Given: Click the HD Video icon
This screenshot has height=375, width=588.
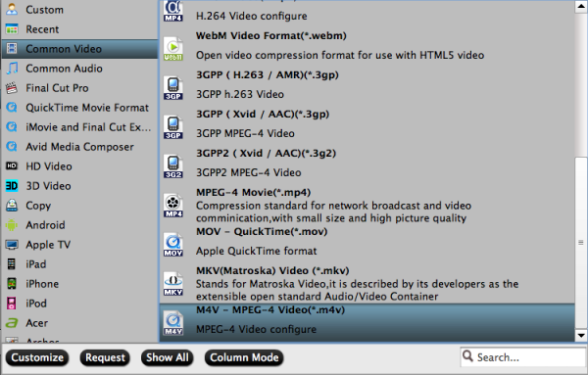Looking at the screenshot, I should point(12,165).
